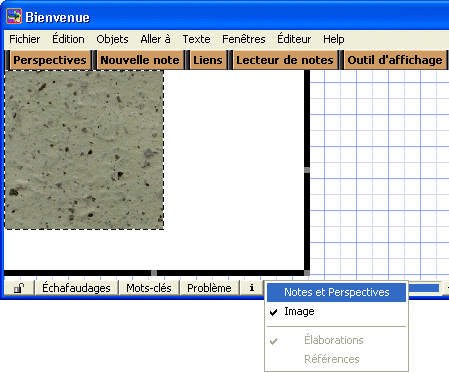This screenshot has height=373, width=449.
Task: Click the right edge resize handle of the note
Action: click(307, 170)
